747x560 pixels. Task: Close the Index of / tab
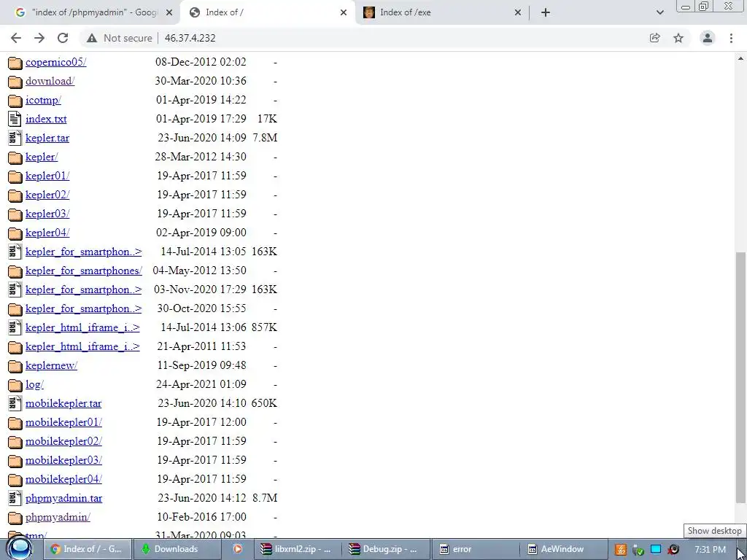(x=344, y=12)
